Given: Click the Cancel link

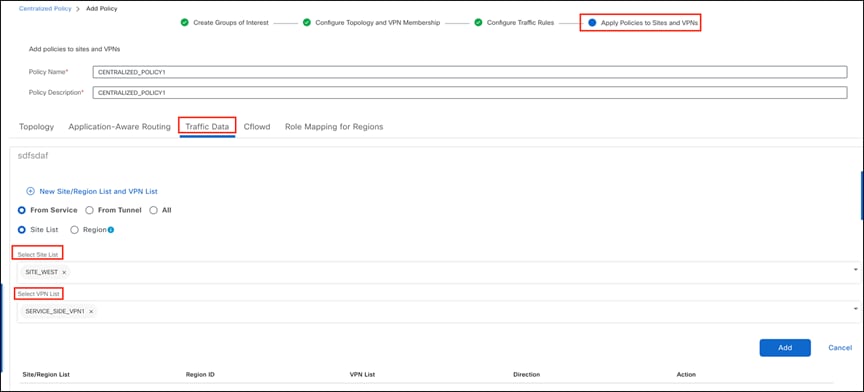Looking at the screenshot, I should click(x=840, y=348).
